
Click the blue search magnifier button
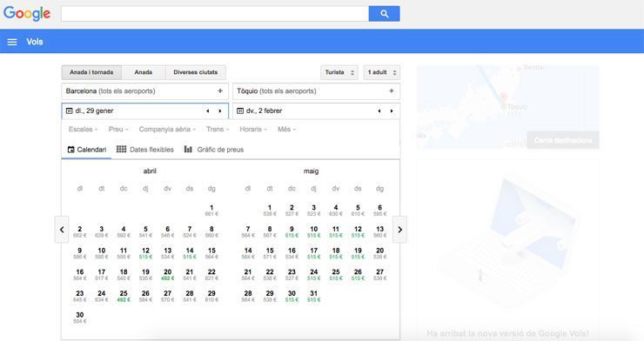pos(384,14)
